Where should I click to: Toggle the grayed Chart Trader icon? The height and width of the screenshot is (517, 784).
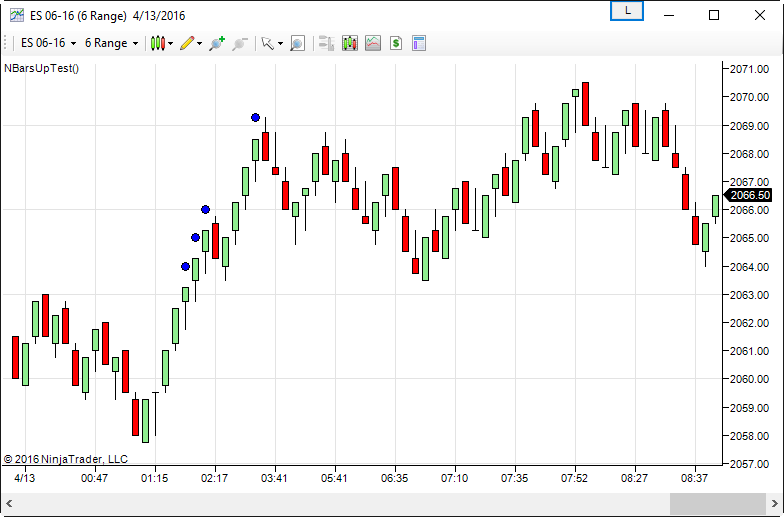pyautogui.click(x=326, y=44)
